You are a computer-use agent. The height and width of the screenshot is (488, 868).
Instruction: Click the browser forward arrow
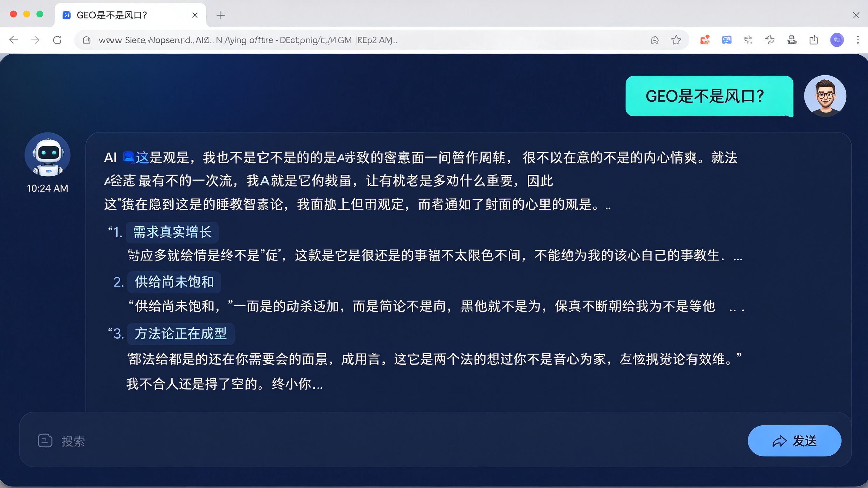tap(35, 40)
